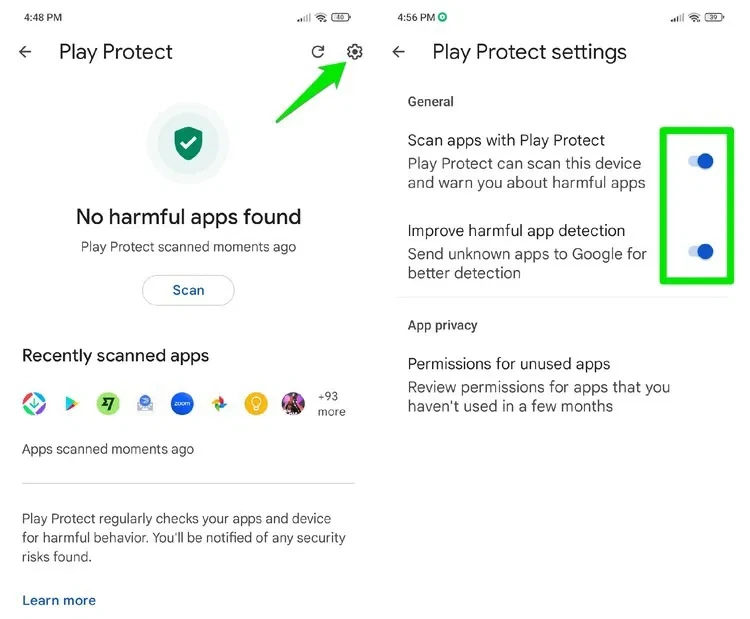This screenshot has width=750, height=619.
Task: Expand the +93 more apps list
Action: point(331,404)
